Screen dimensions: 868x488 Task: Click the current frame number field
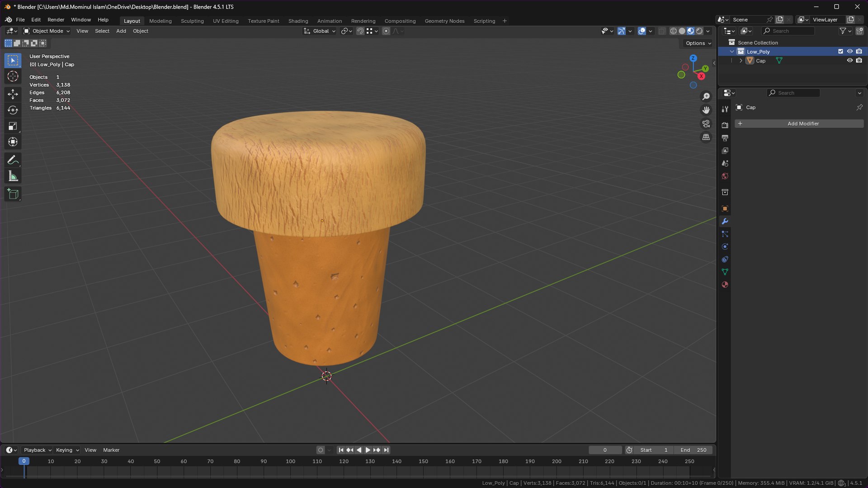(605, 450)
